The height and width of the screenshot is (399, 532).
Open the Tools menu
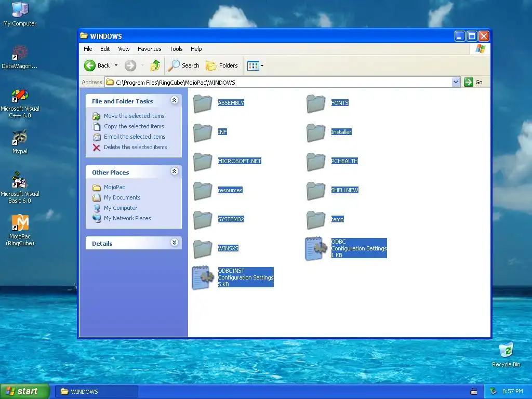176,49
